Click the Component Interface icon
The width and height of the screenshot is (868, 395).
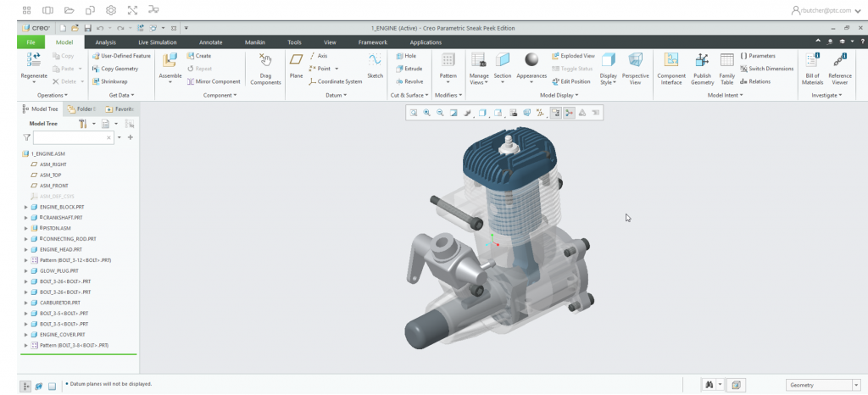[x=671, y=59]
